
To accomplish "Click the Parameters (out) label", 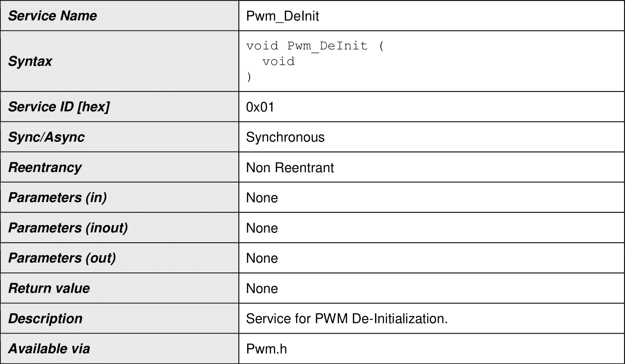I will 62,258.
